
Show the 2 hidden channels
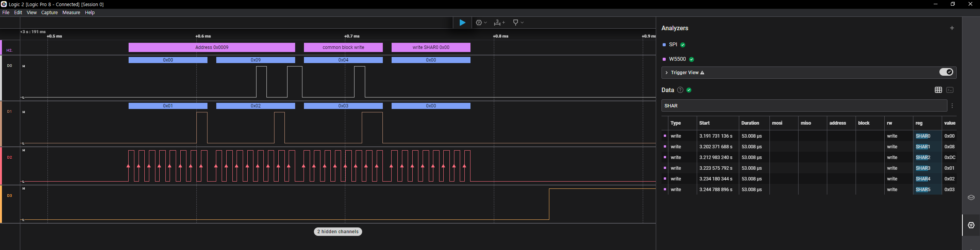click(x=338, y=232)
